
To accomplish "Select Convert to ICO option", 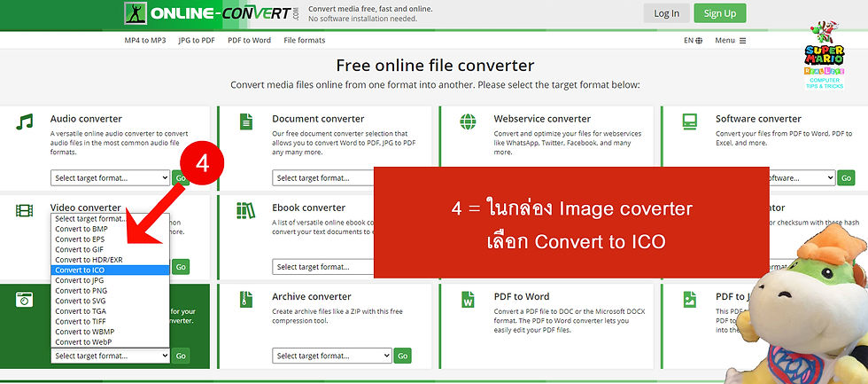I will tap(110, 270).
